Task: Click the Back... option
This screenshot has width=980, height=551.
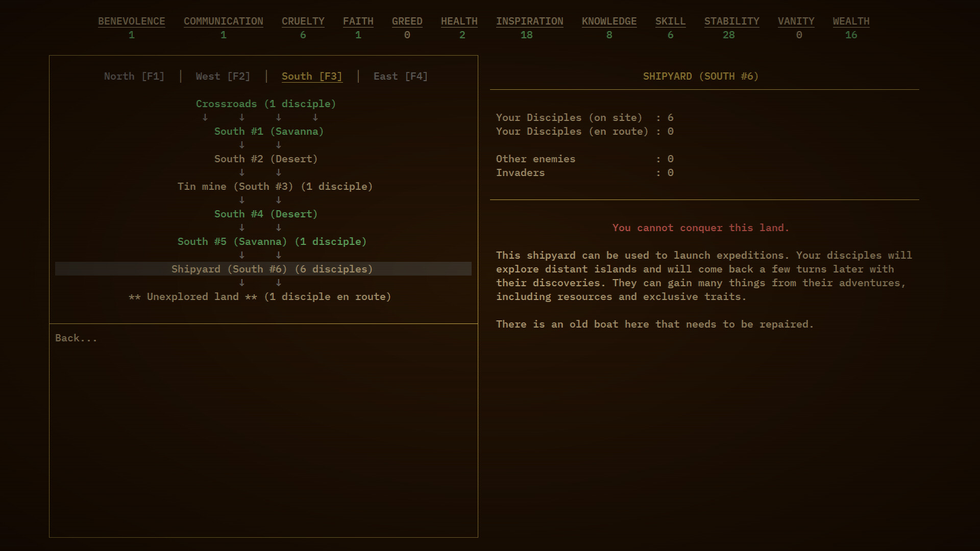Action: coord(76,337)
